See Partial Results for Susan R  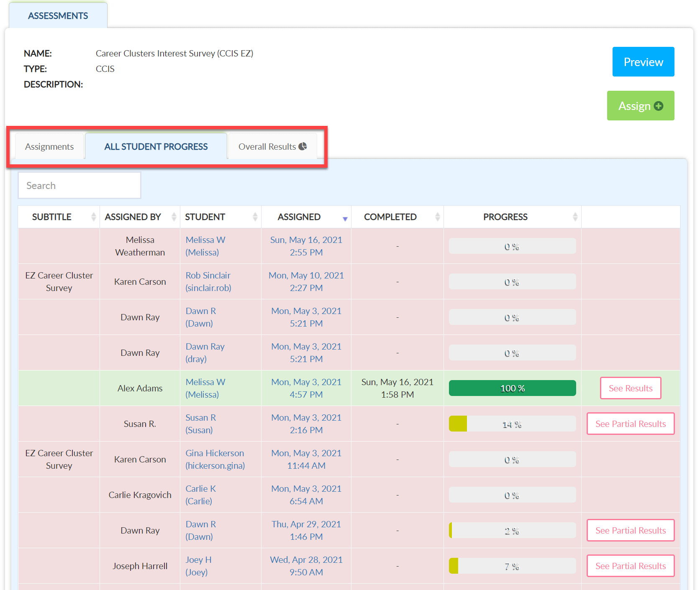631,424
